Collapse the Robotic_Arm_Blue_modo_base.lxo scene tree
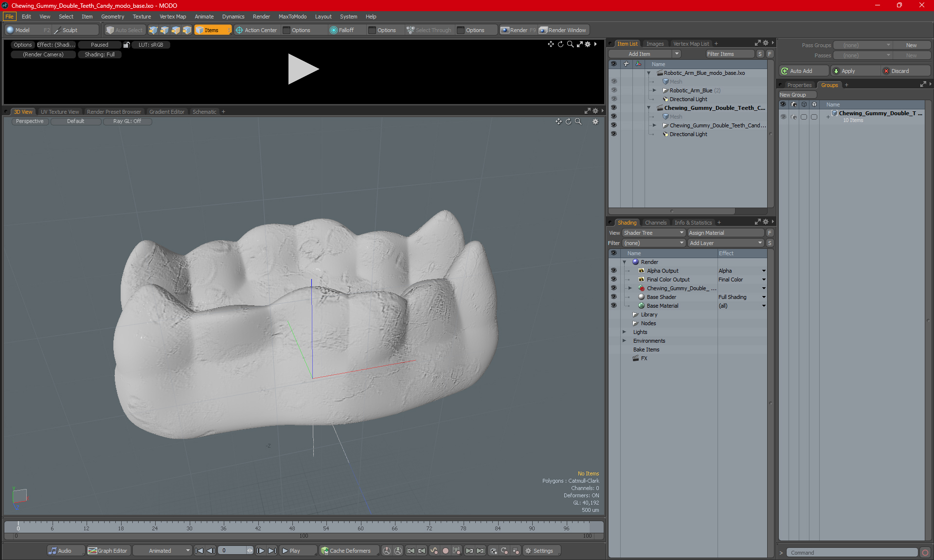Image resolution: width=934 pixels, height=560 pixels. pyautogui.click(x=648, y=73)
